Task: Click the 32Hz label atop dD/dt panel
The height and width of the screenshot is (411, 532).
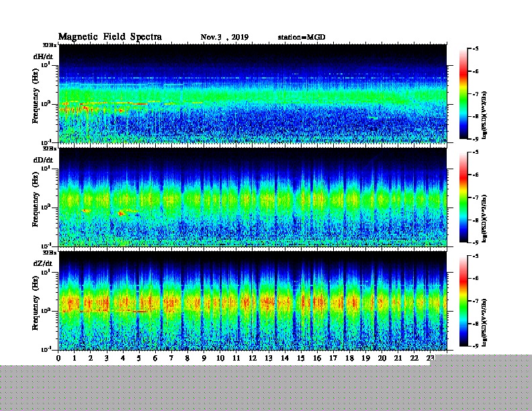Action: click(x=50, y=148)
